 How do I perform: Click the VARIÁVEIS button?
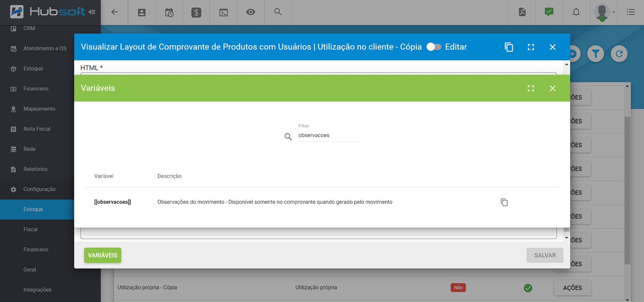point(103,255)
